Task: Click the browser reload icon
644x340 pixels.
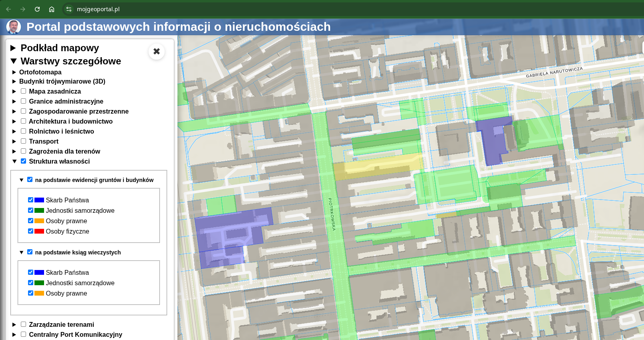Action: tap(37, 9)
